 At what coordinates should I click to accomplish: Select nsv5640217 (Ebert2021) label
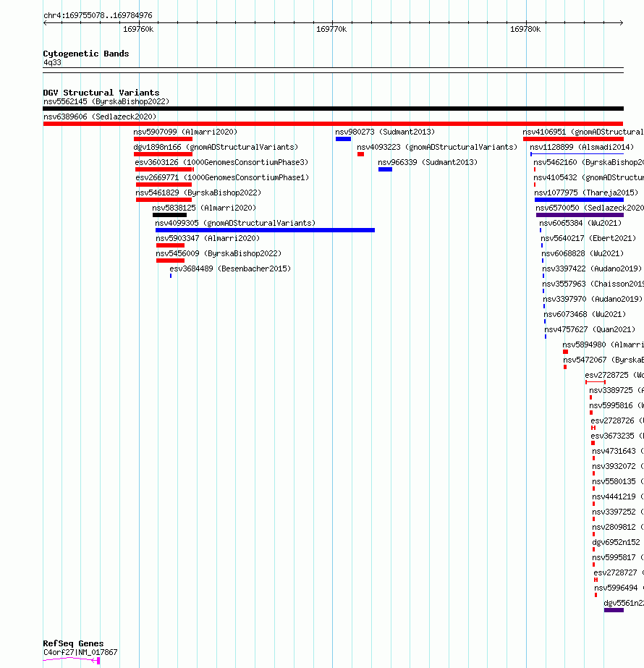pos(588,239)
